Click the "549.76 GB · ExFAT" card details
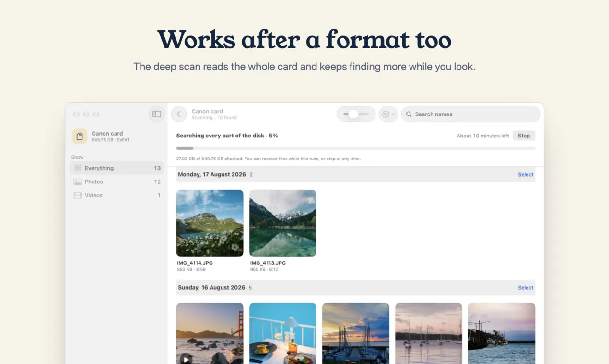The height and width of the screenshot is (364, 609). pyautogui.click(x=111, y=140)
